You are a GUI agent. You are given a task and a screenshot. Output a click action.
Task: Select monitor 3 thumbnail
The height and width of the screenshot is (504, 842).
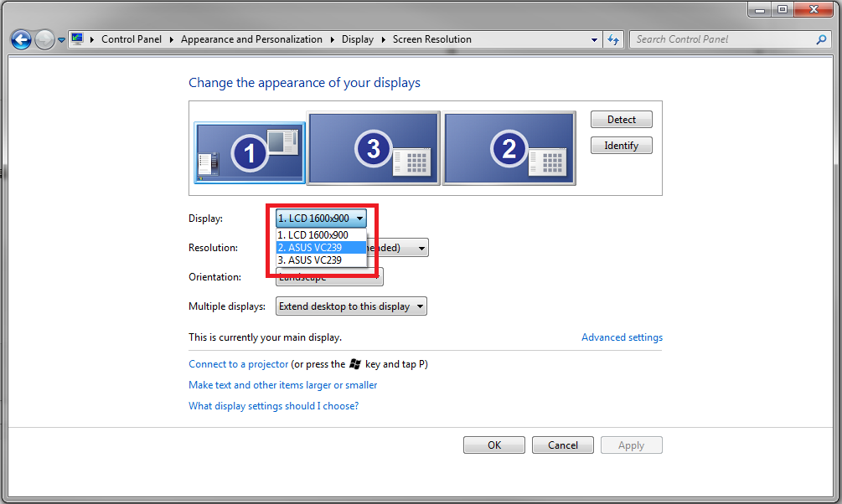click(374, 148)
